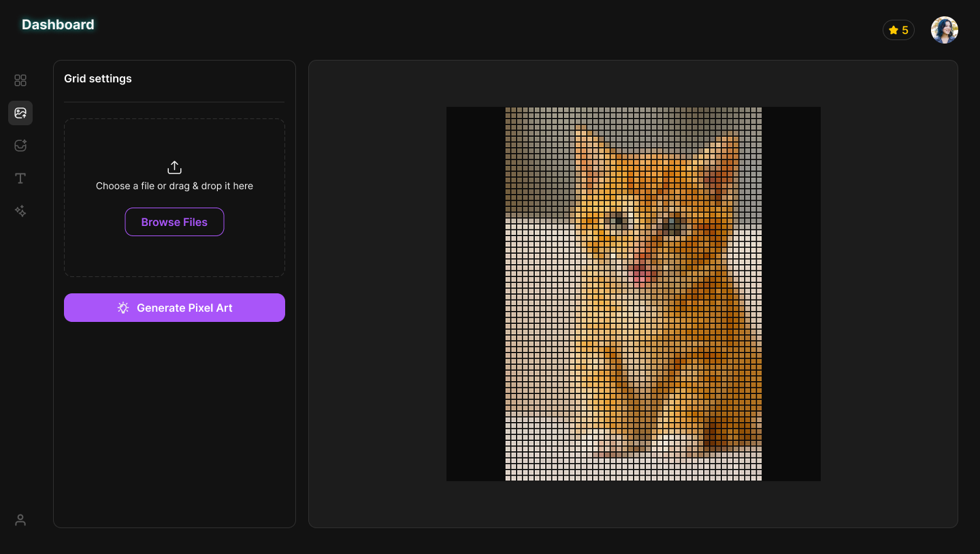The height and width of the screenshot is (554, 980).
Task: Click the Dashboard heading
Action: point(58,25)
